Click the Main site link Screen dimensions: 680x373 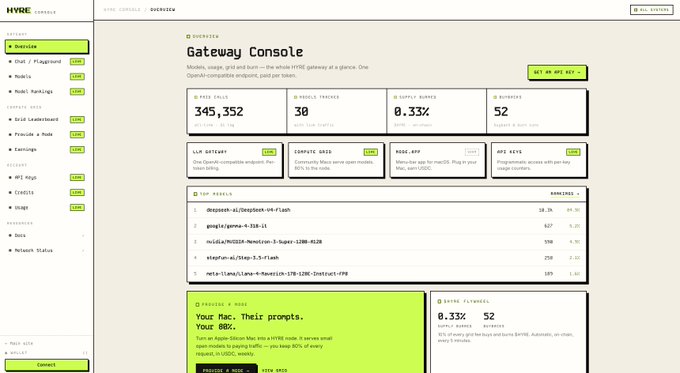(19, 343)
